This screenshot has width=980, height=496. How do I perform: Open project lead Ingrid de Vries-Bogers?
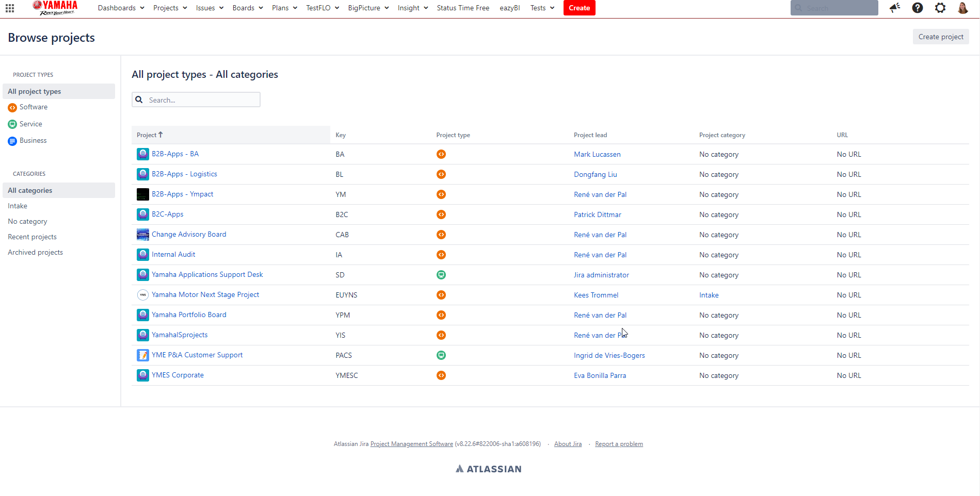pos(609,355)
